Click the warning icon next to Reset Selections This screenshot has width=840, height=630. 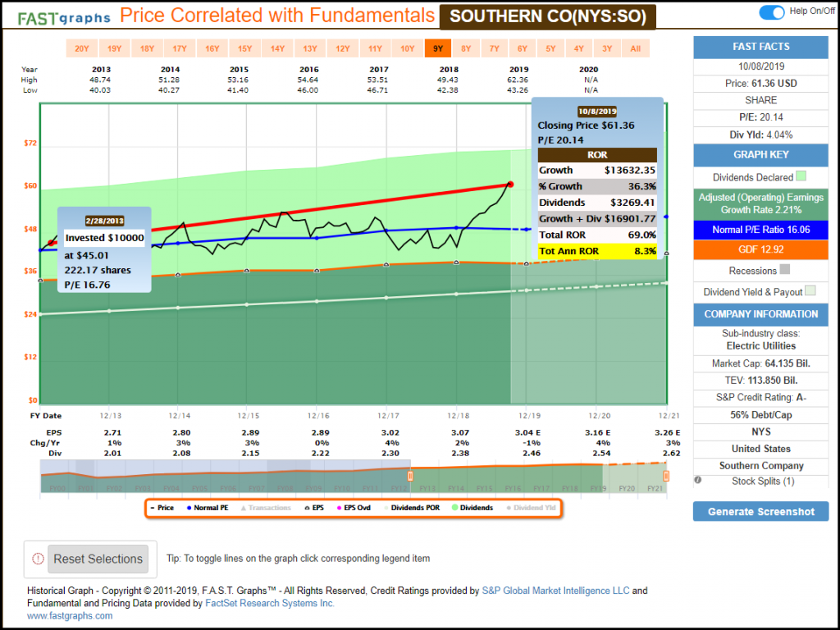pyautogui.click(x=38, y=559)
